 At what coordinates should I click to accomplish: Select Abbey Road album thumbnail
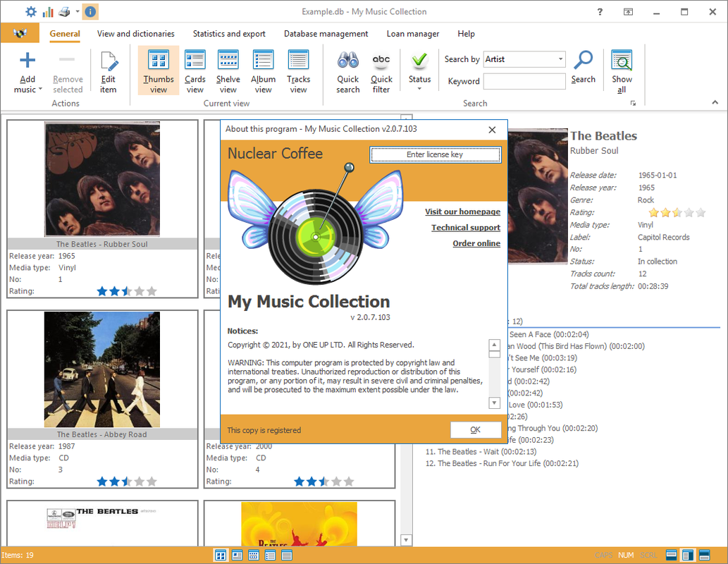click(x=102, y=369)
